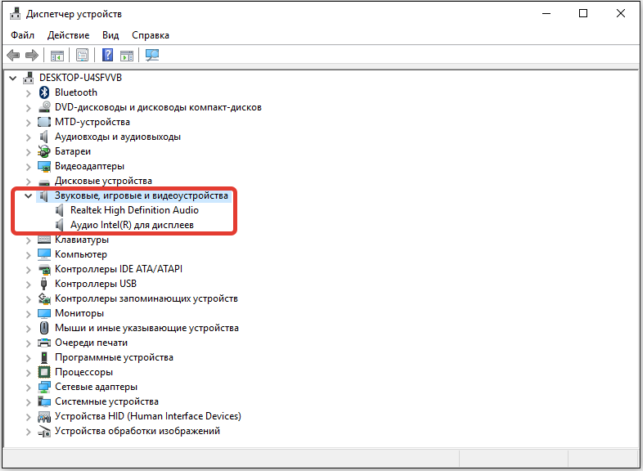Select Устройства HID (Human Interface Devices) label
The width and height of the screenshot is (643, 471).
pos(148,416)
